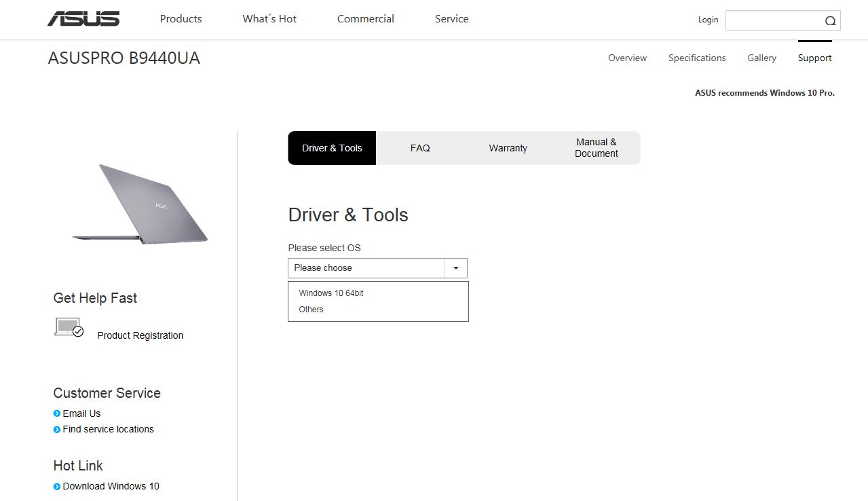Image resolution: width=868 pixels, height=501 pixels.
Task: Open Find service locations link
Action: click(108, 429)
